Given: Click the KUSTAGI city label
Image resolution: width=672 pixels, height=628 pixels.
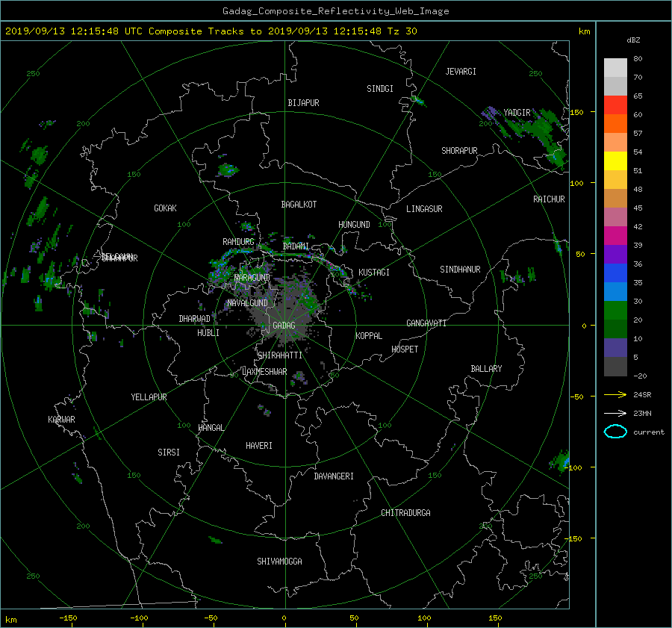Looking at the screenshot, I should [x=374, y=273].
